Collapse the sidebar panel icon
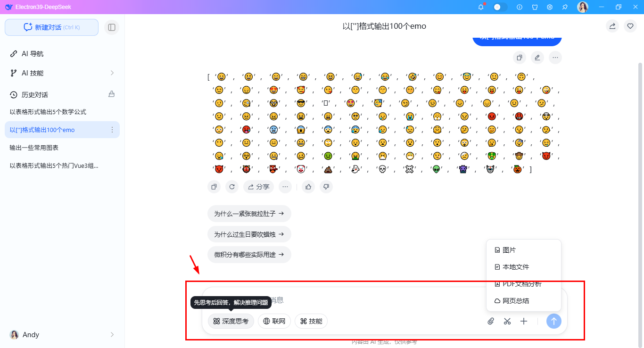Image resolution: width=644 pixels, height=348 pixels. [x=112, y=27]
